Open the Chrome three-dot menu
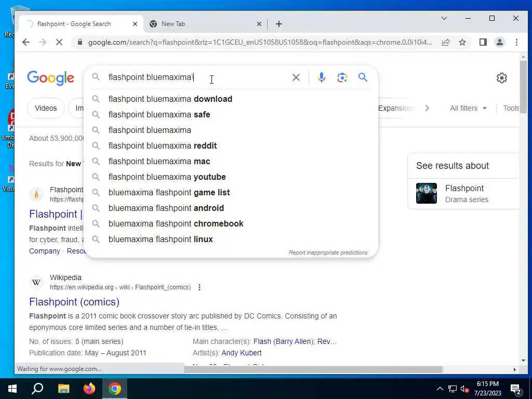This screenshot has width=532, height=399. point(516,42)
